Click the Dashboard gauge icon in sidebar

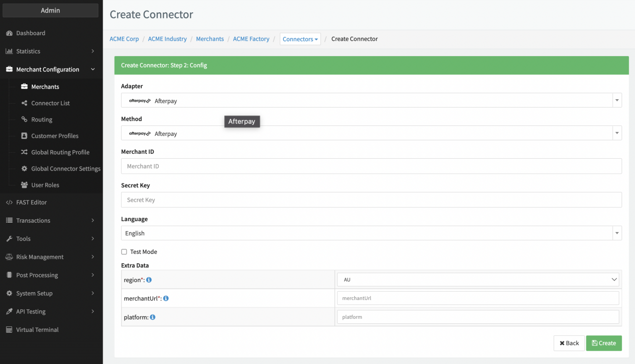pyautogui.click(x=9, y=33)
